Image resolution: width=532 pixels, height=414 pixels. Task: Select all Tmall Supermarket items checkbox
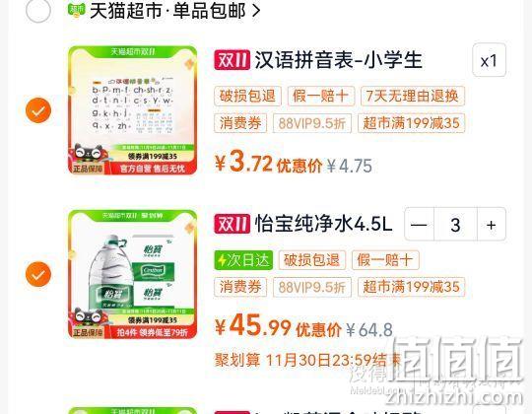[x=38, y=10]
